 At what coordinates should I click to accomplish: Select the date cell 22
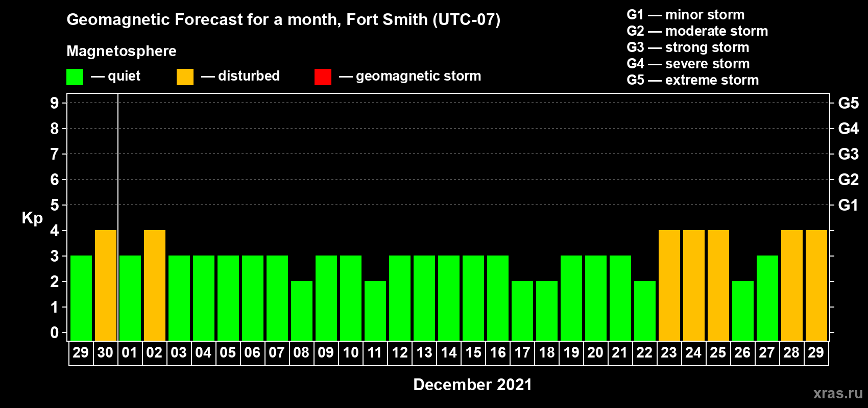[644, 353]
